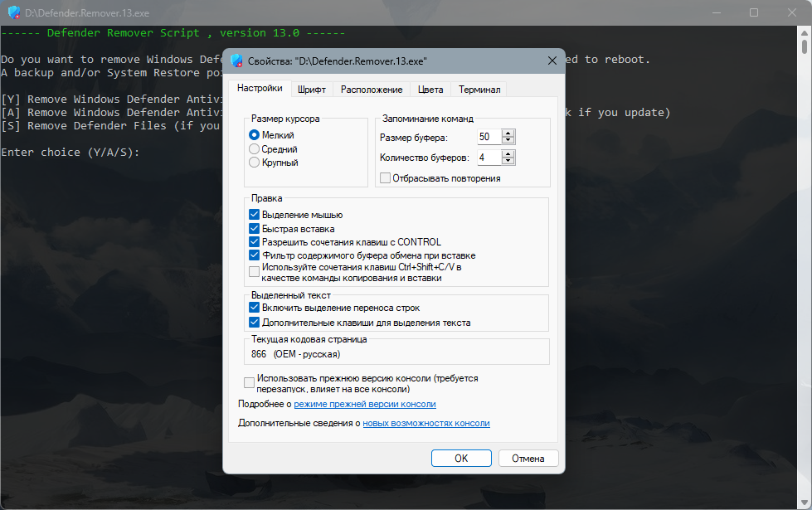
Task: Toggle Разрешить сочетания клавиш с CONTROL
Action: [255, 242]
